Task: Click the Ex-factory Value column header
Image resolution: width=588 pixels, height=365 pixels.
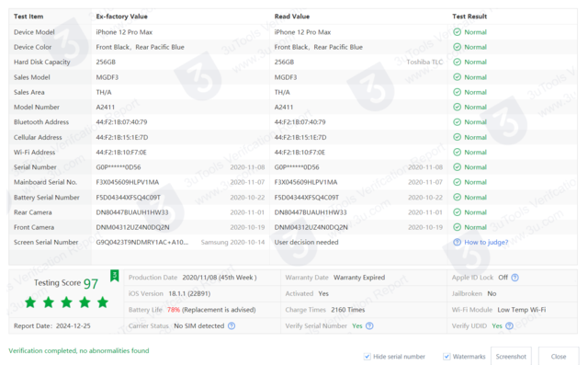Action: [121, 17]
